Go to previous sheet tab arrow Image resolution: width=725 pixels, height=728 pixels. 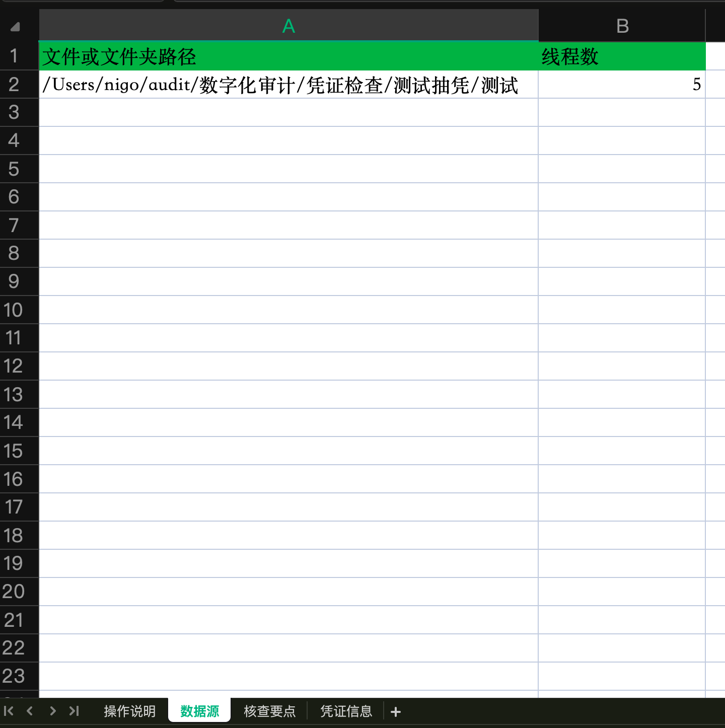pyautogui.click(x=30, y=711)
